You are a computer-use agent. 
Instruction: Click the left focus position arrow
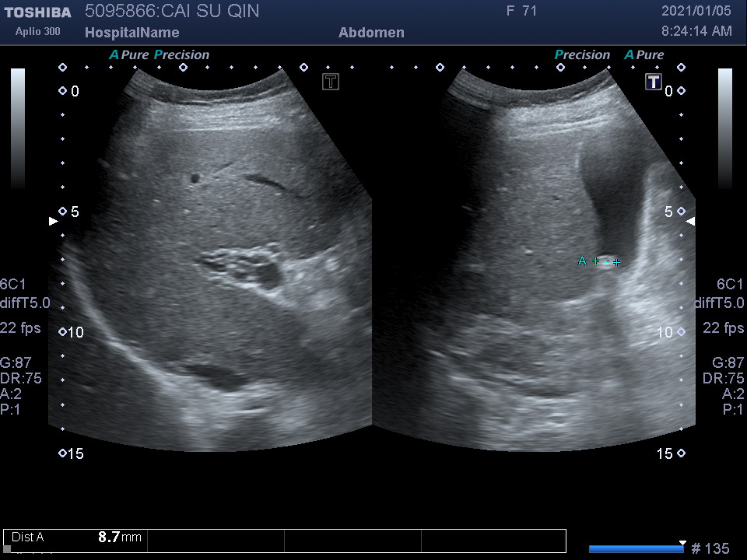coord(53,222)
